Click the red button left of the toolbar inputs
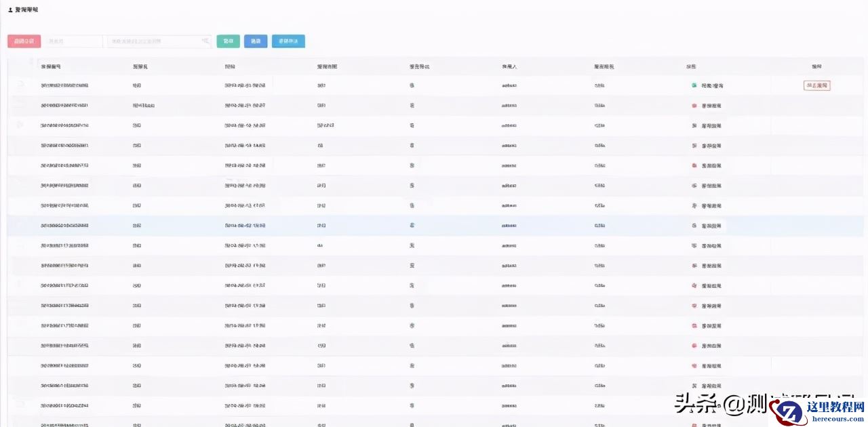Screen dimensions: 868x427 (x=24, y=41)
